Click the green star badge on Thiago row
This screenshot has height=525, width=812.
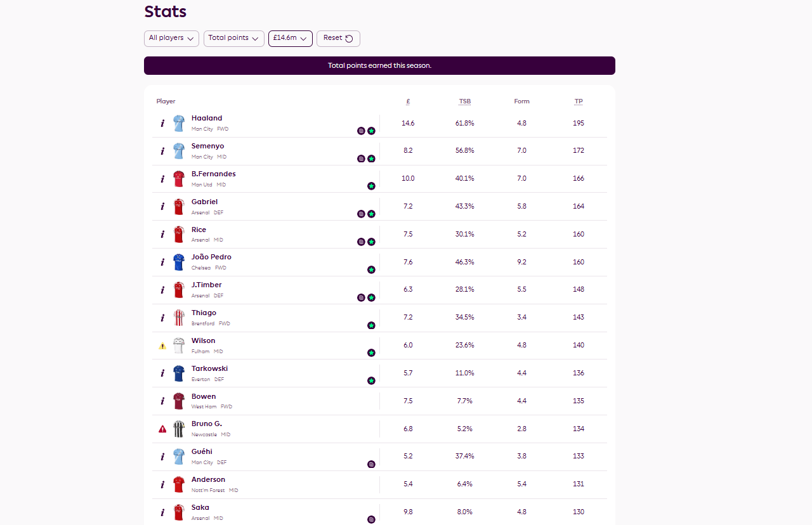[371, 325]
